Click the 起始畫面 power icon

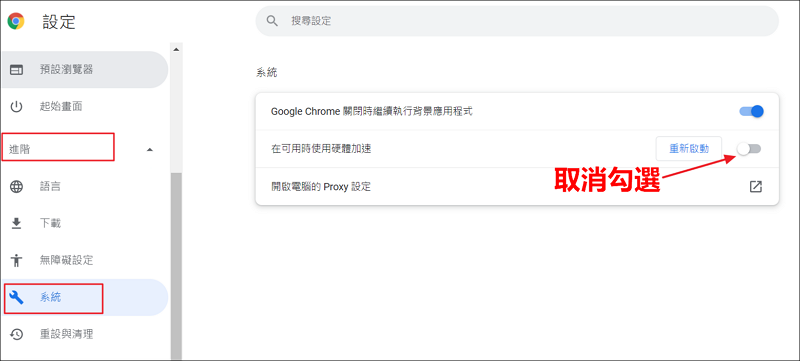16,107
